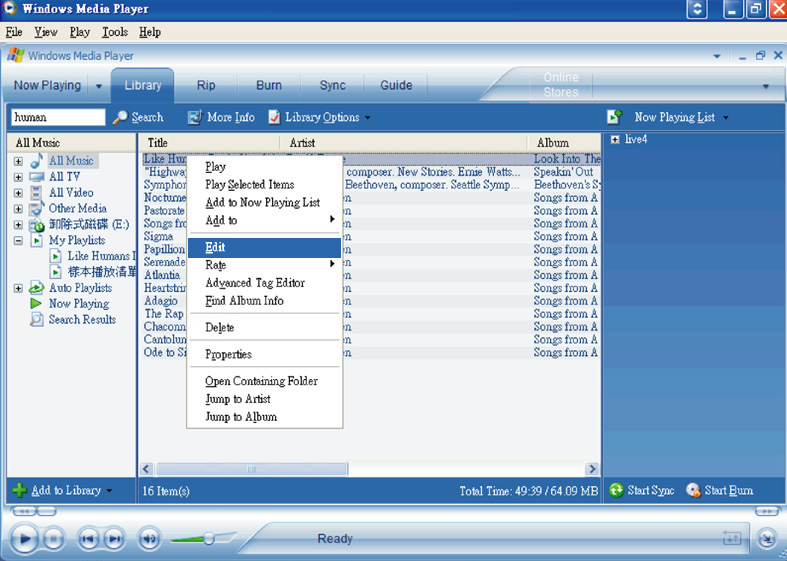Select the All TV icon in tree
Screen dimensions: 787x561
pyautogui.click(x=37, y=177)
